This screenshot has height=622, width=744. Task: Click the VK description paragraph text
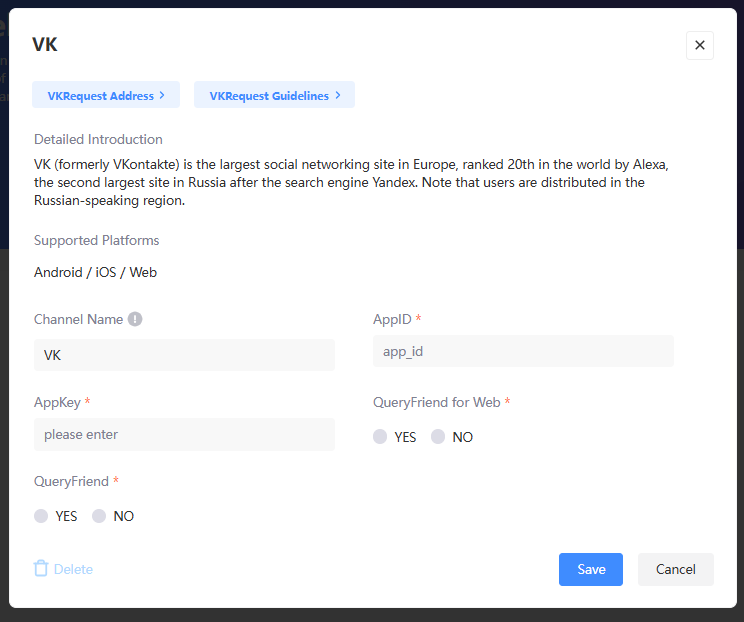coord(351,182)
